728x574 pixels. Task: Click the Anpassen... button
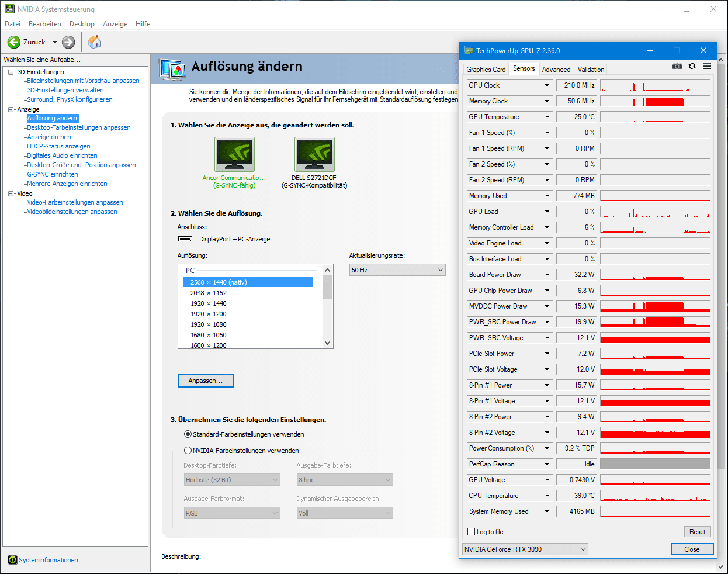click(206, 381)
